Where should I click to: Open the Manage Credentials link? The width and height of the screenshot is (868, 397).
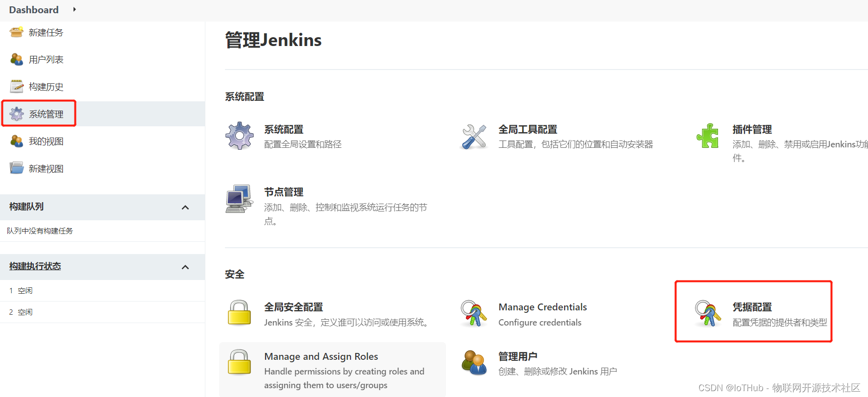(543, 307)
